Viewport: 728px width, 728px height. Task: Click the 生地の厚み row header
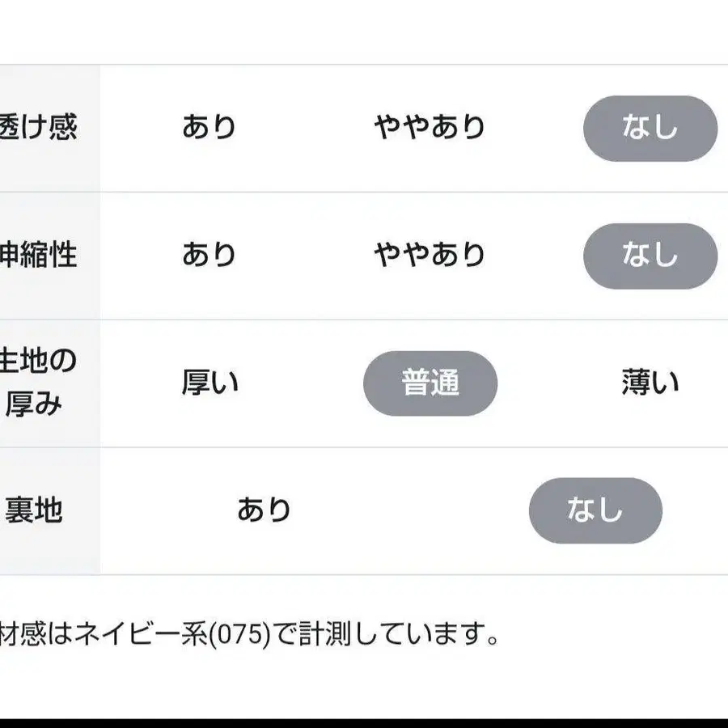click(39, 383)
